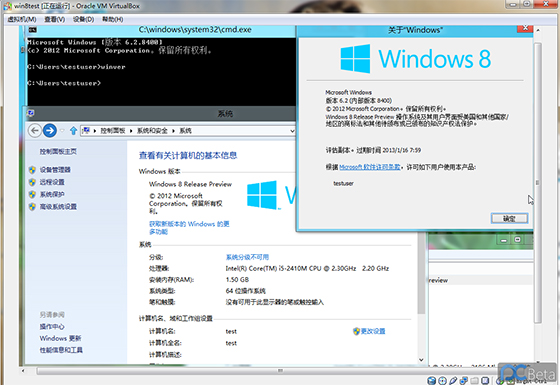Open the Microsoft 软件许可条款 license link
Image resolution: width=560 pixels, height=385 pixels.
tap(369, 167)
